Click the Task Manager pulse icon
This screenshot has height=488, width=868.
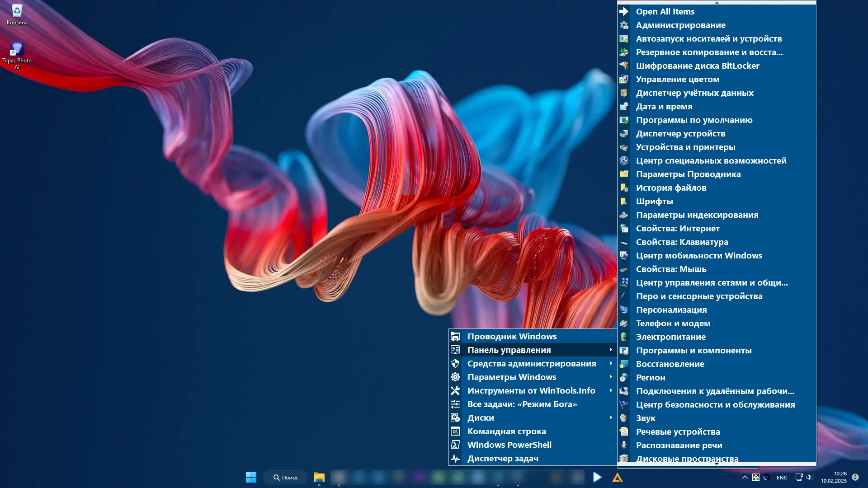tap(455, 458)
